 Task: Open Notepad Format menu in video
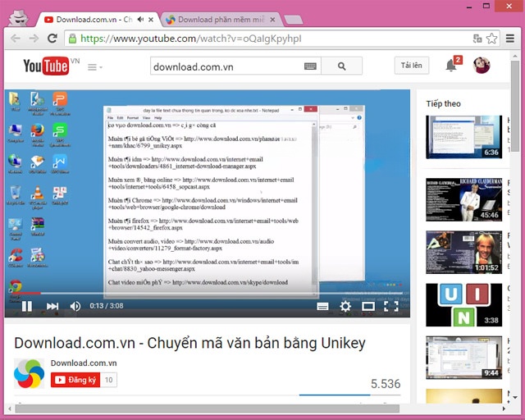click(133, 118)
